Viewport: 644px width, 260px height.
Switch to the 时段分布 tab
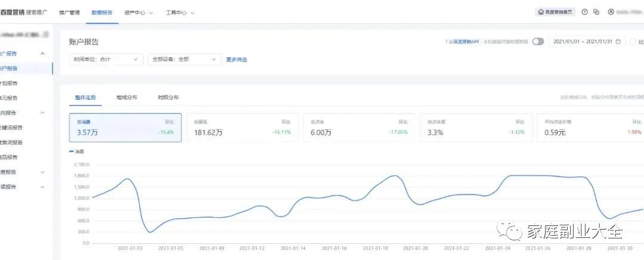coord(168,97)
